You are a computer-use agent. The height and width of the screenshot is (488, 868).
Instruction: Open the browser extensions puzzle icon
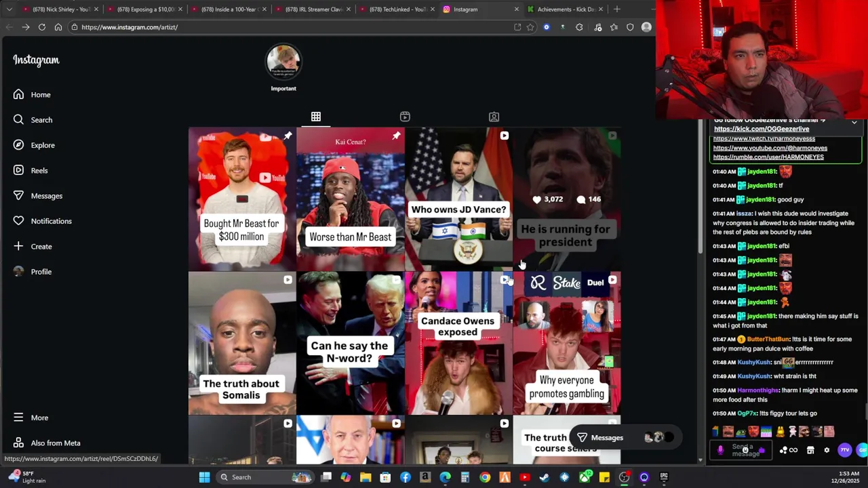coord(579,27)
